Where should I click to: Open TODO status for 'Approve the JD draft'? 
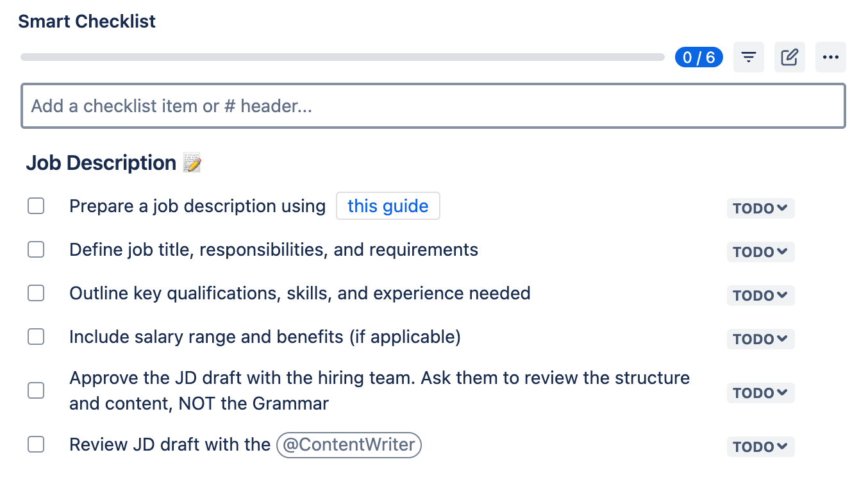(x=760, y=393)
